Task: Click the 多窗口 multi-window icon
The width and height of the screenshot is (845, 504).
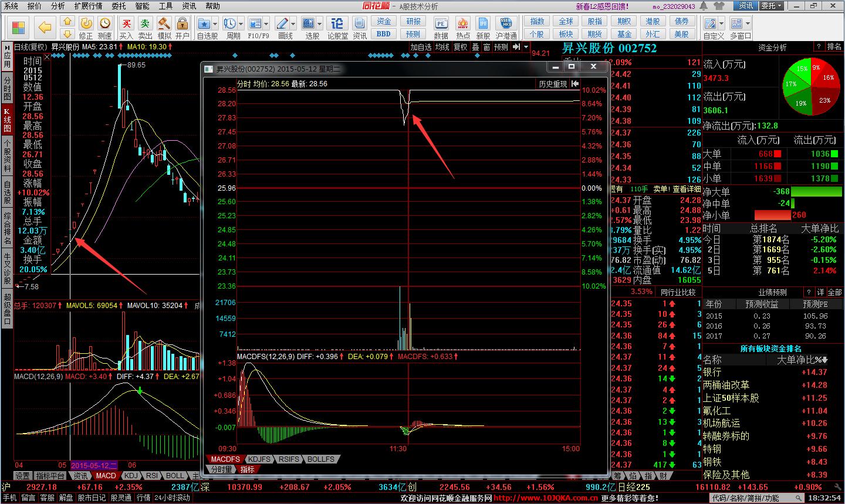Action: coord(737,28)
